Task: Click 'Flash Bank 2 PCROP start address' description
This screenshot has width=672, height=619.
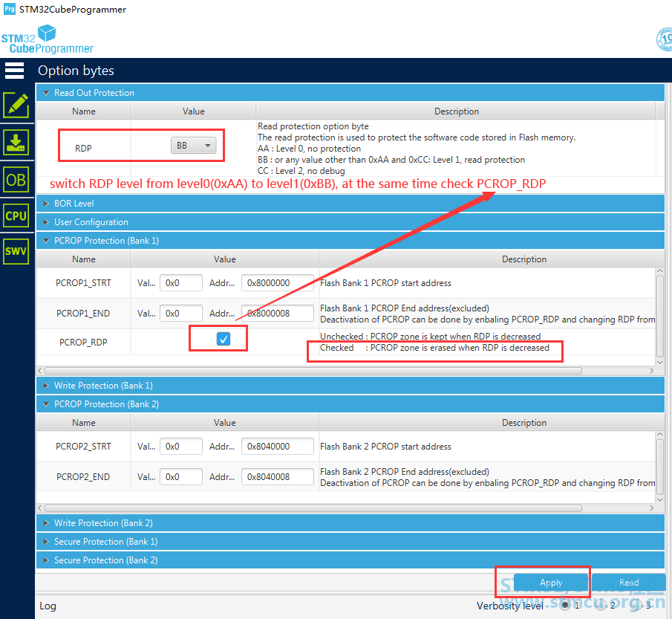Action: tap(385, 447)
